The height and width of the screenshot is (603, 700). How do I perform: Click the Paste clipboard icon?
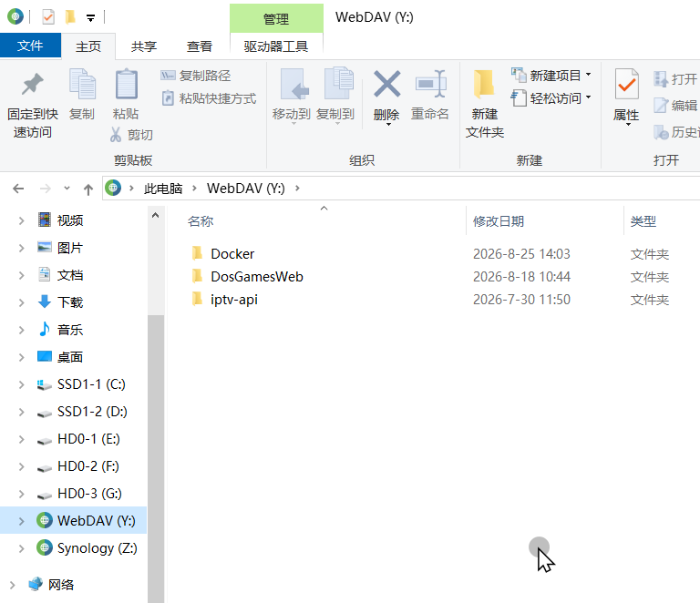point(127,84)
